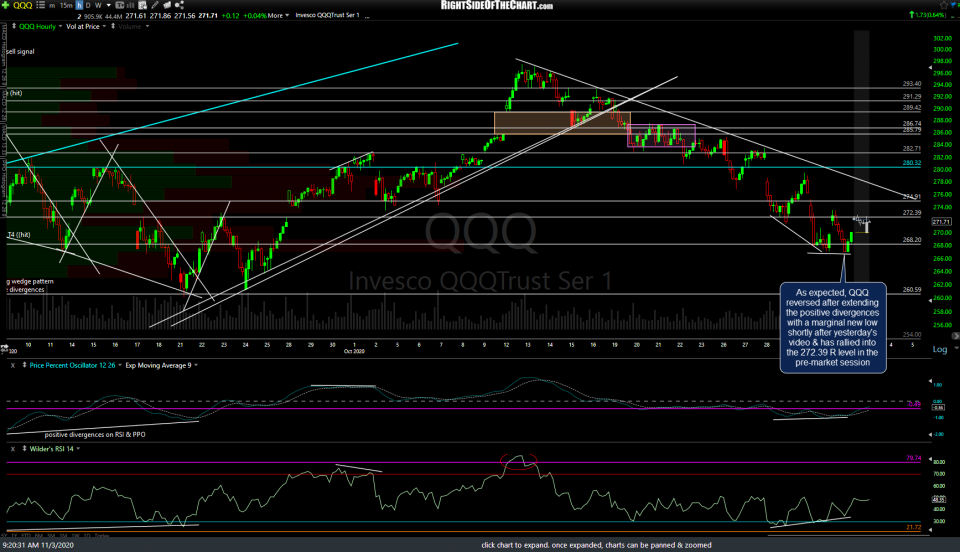Click the QQQ reversal annotation callout
960x552 pixels.
point(833,327)
